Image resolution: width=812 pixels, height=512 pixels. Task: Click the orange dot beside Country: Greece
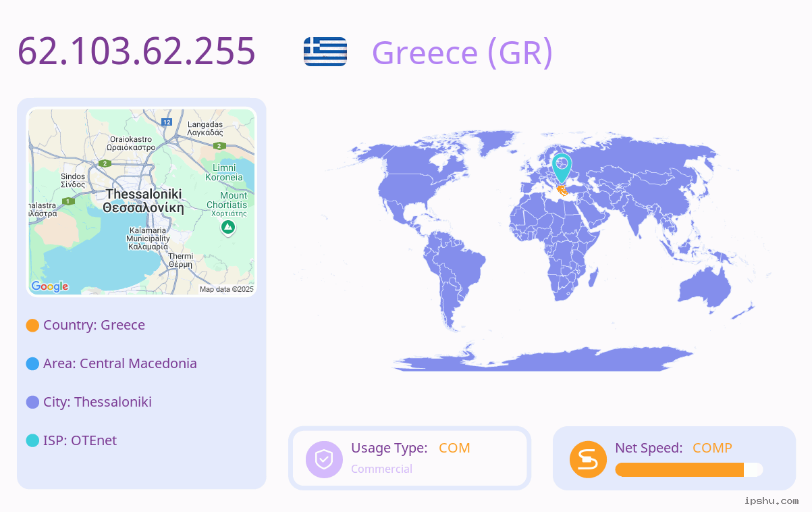(x=32, y=326)
